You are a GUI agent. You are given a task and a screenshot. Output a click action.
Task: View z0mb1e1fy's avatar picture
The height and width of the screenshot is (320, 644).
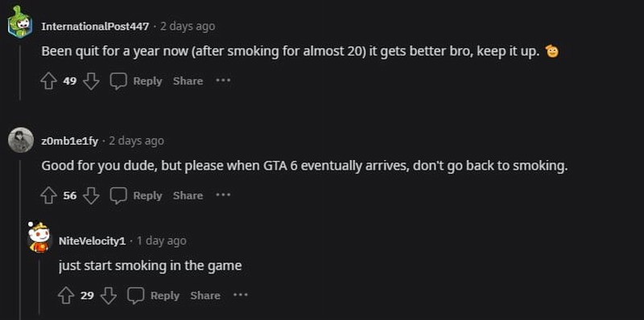[x=21, y=141]
